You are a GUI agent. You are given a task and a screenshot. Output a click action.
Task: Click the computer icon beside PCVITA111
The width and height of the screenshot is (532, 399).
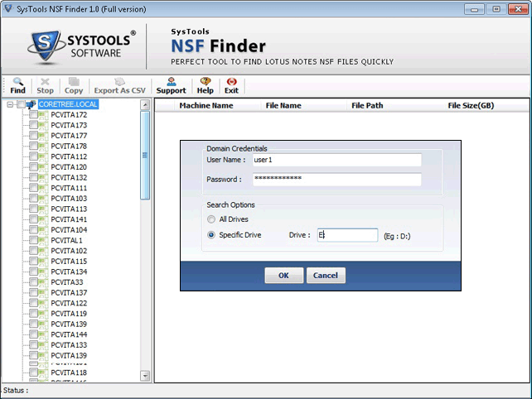pyautogui.click(x=43, y=188)
